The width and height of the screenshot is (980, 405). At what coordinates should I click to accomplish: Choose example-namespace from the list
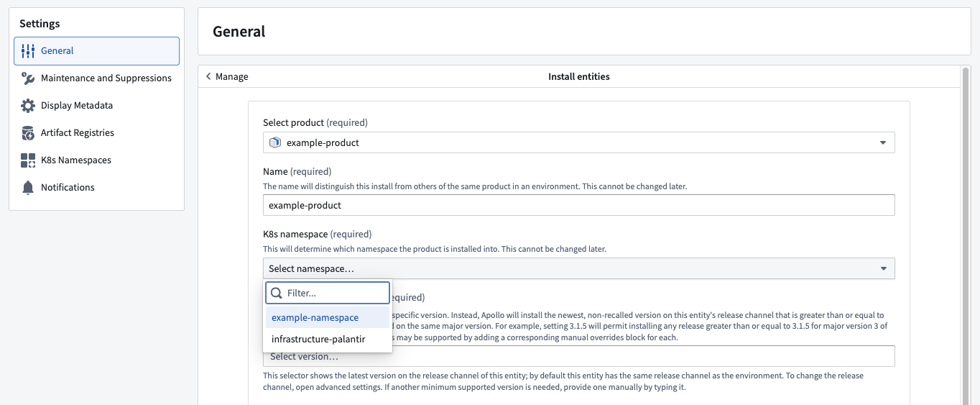coord(328,317)
